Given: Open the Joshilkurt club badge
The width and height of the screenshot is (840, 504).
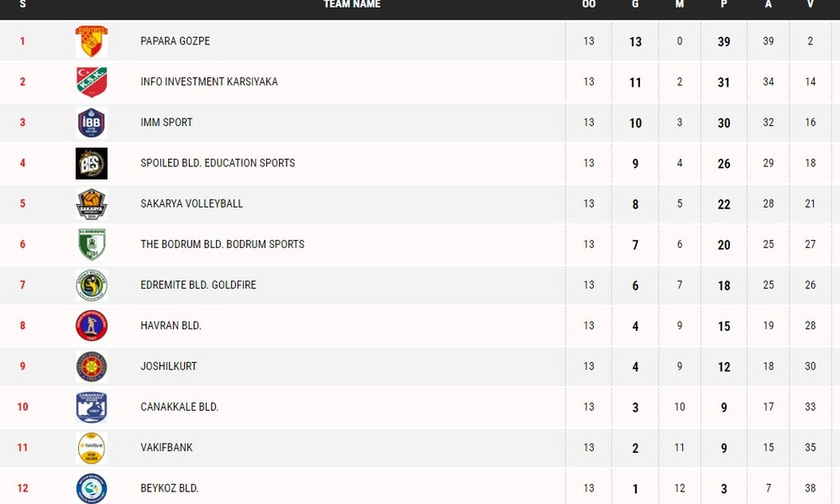Looking at the screenshot, I should tap(92, 366).
